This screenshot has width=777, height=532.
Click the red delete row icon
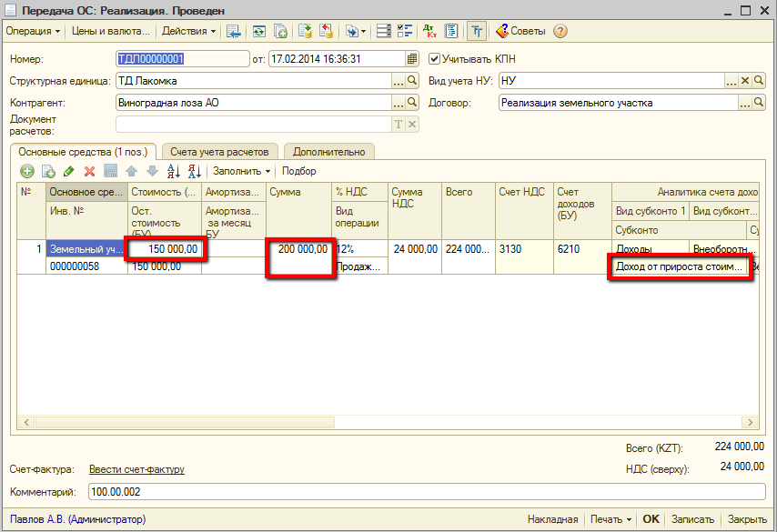tap(89, 171)
